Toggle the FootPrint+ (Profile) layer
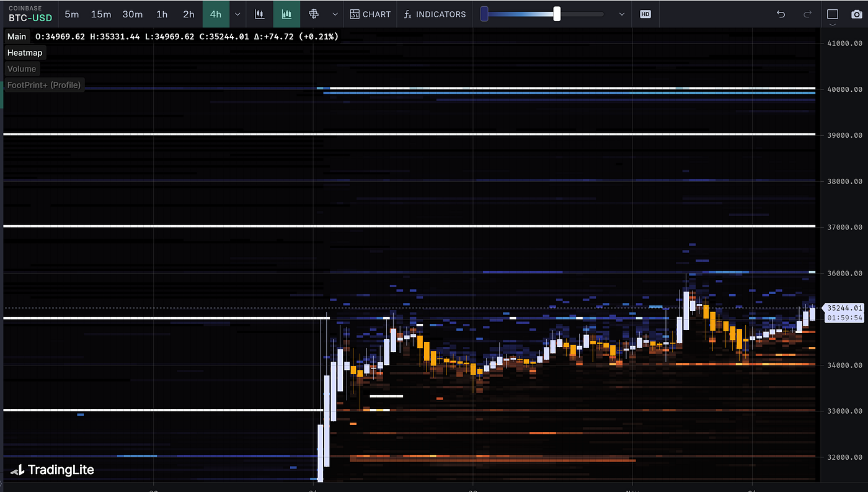Image resolution: width=868 pixels, height=492 pixels. click(x=44, y=85)
